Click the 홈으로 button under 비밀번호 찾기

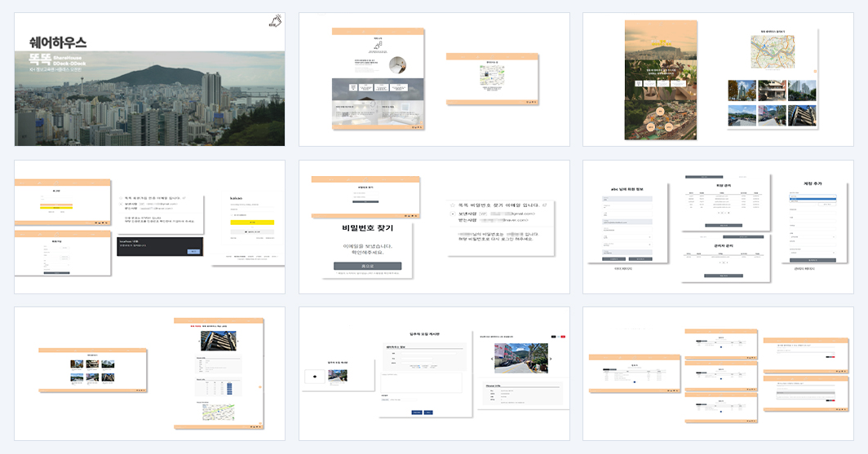coord(368,266)
